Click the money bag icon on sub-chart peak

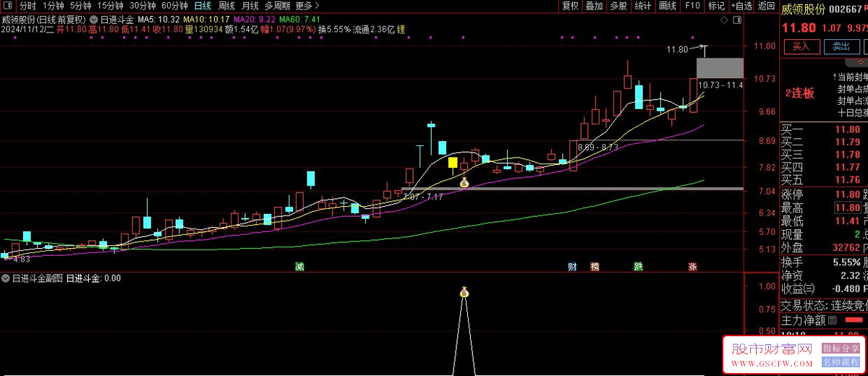click(464, 292)
